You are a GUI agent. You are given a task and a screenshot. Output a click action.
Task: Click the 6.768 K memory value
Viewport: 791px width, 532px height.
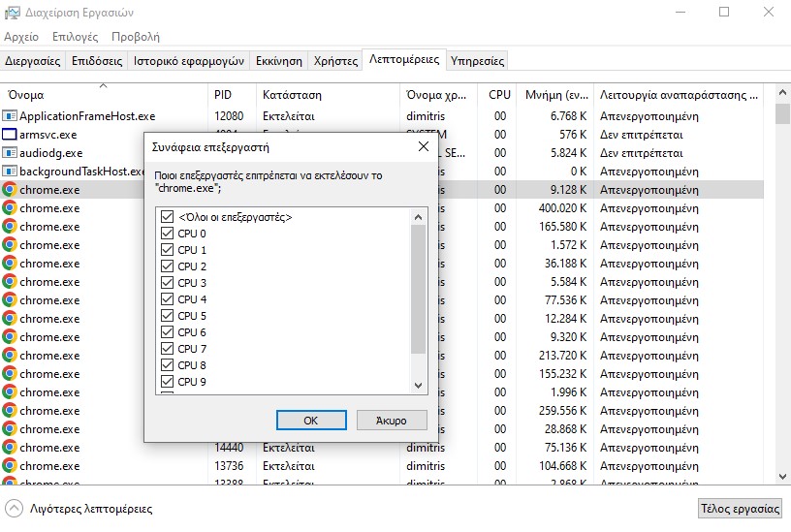coord(568,116)
